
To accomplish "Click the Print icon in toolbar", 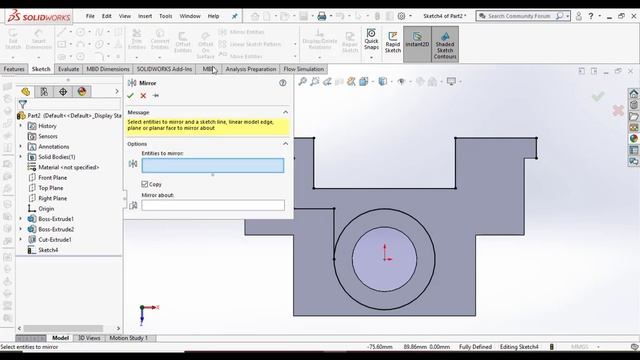I will coord(322,16).
